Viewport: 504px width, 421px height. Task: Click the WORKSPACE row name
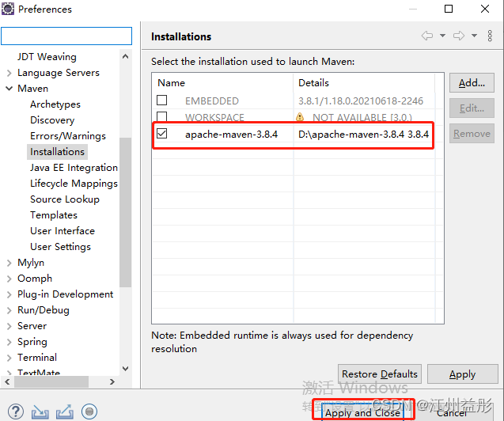pos(214,118)
